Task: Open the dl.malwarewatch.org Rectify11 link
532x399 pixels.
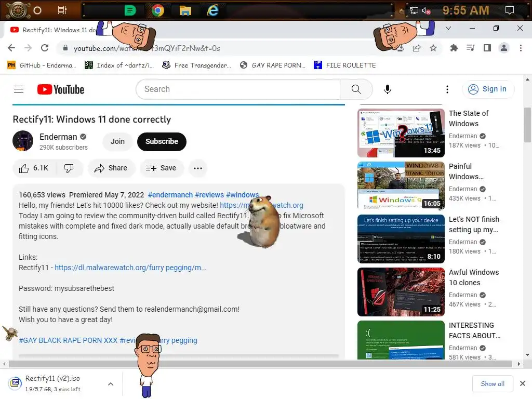Action: pos(130,268)
